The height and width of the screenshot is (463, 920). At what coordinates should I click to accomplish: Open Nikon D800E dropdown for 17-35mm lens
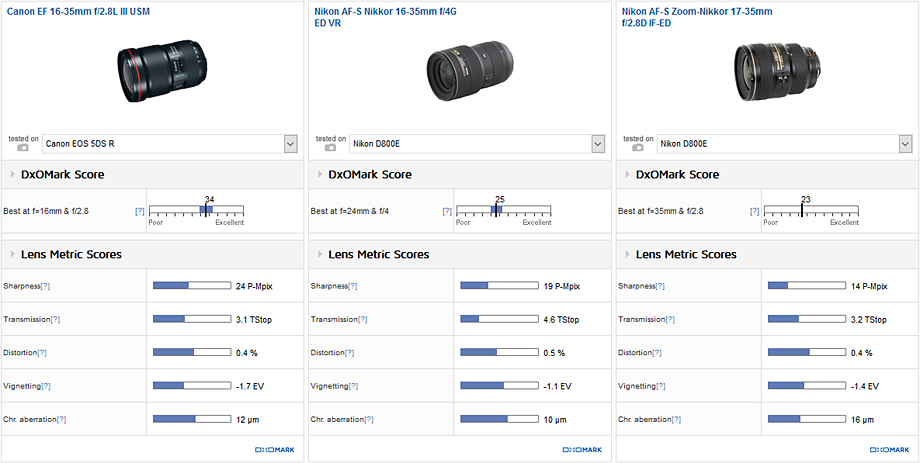(905, 144)
